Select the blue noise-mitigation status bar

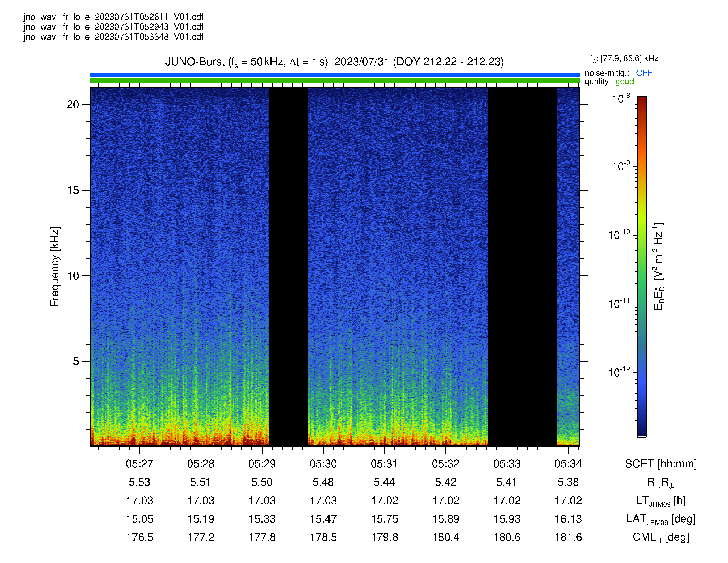335,75
